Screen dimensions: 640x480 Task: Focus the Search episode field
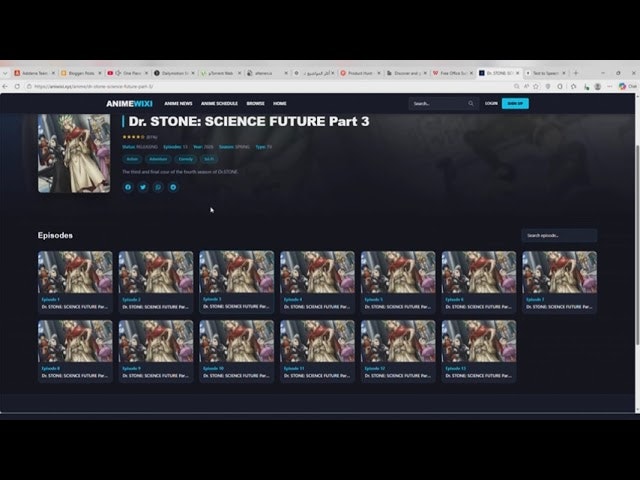pyautogui.click(x=559, y=236)
